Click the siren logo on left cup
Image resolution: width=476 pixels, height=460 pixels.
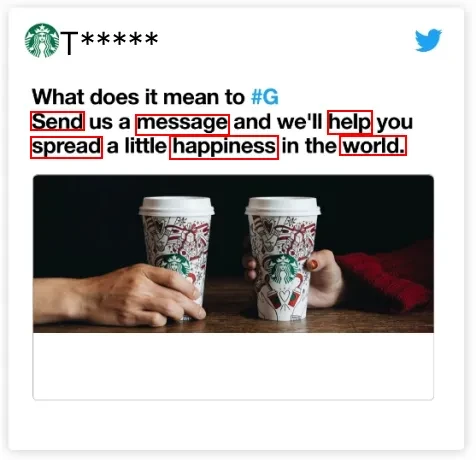pyautogui.click(x=174, y=264)
